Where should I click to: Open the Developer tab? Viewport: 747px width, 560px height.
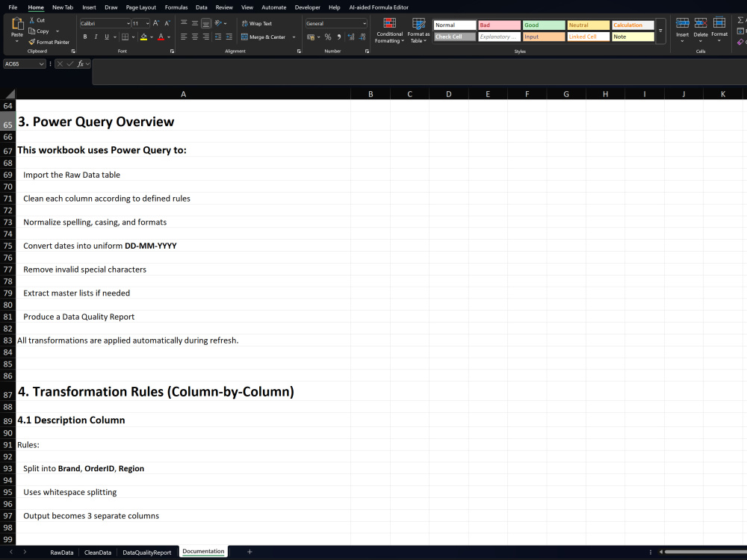click(307, 7)
